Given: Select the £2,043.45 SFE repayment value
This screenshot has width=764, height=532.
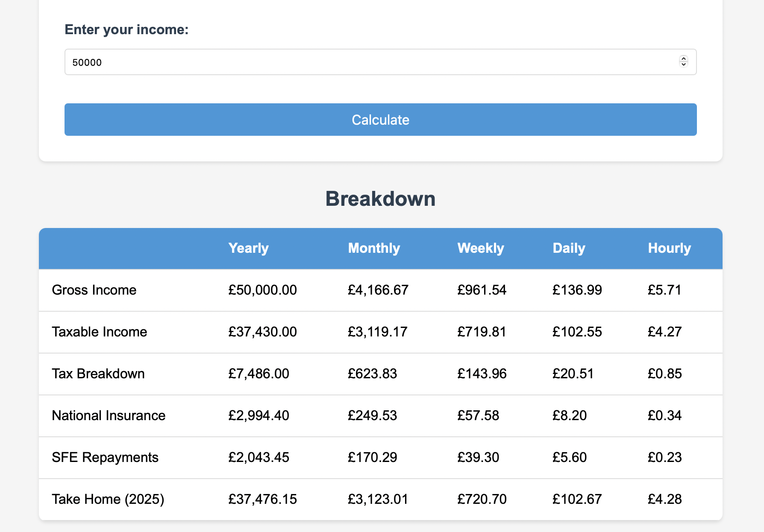Looking at the screenshot, I should click(259, 457).
